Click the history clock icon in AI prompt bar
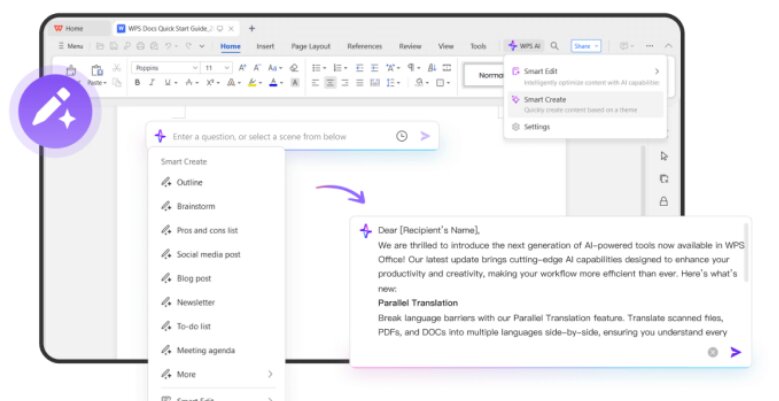Screen dimensions: 779x401 tap(401, 136)
